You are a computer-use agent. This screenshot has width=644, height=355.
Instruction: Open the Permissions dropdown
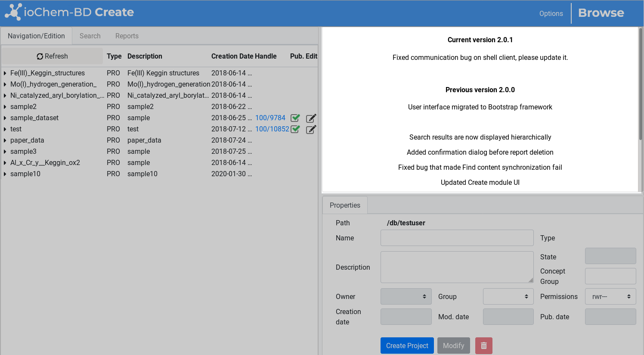[x=610, y=296]
